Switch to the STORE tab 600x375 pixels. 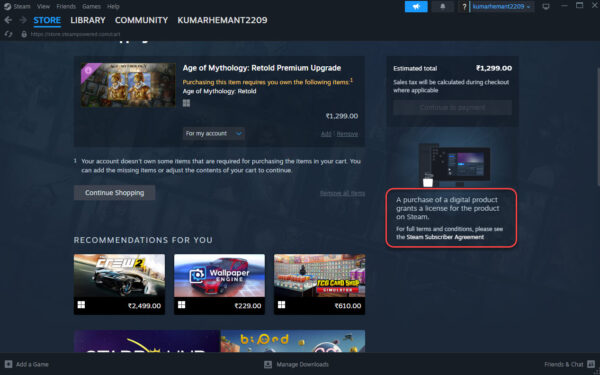(47, 20)
